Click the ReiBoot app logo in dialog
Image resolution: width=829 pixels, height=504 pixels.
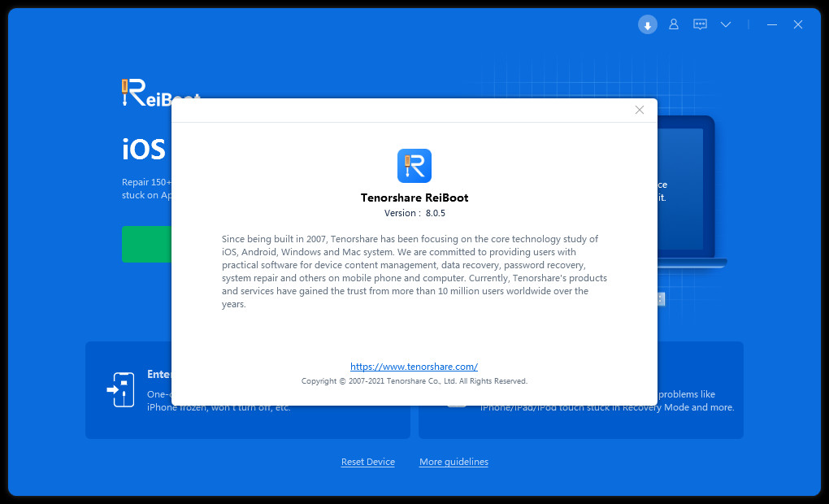click(414, 166)
